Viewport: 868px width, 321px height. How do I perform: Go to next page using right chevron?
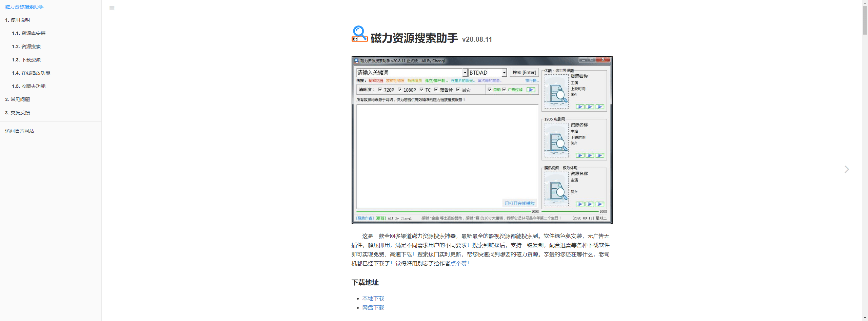click(847, 169)
